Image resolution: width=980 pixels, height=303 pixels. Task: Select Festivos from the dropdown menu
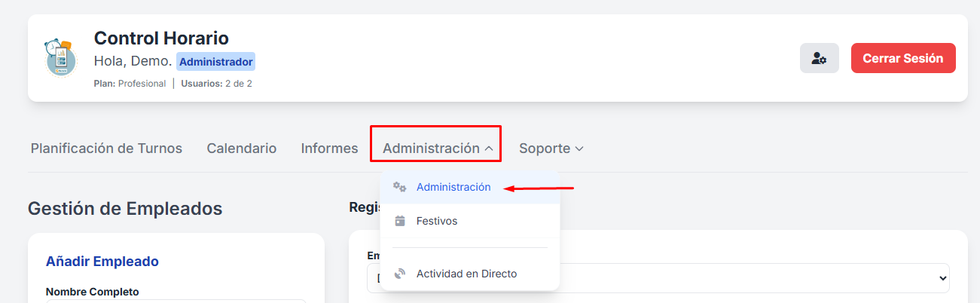coord(437,221)
